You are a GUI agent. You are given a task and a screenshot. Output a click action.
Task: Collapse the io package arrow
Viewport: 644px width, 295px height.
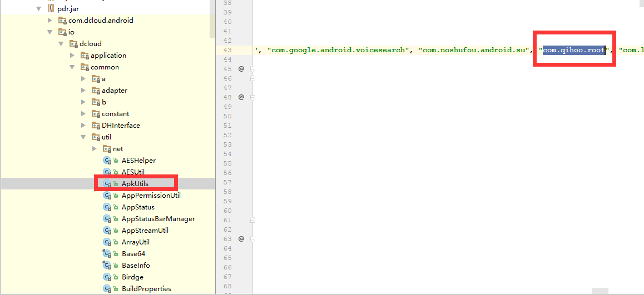point(49,32)
